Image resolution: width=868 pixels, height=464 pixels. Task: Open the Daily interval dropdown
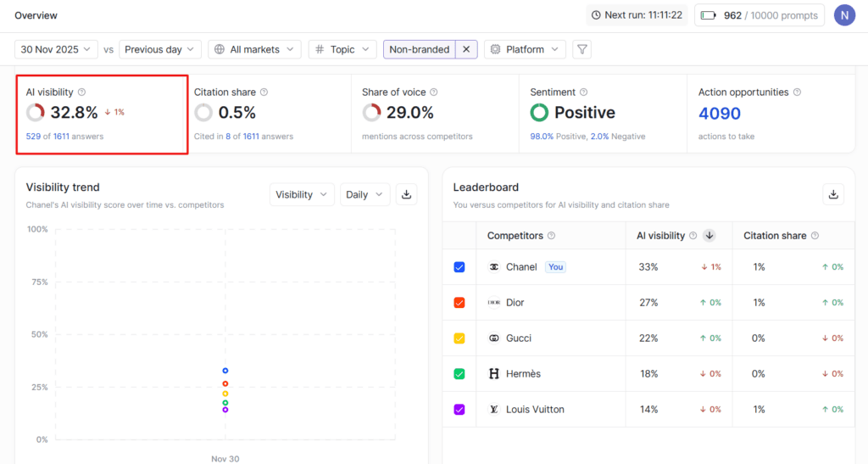364,194
